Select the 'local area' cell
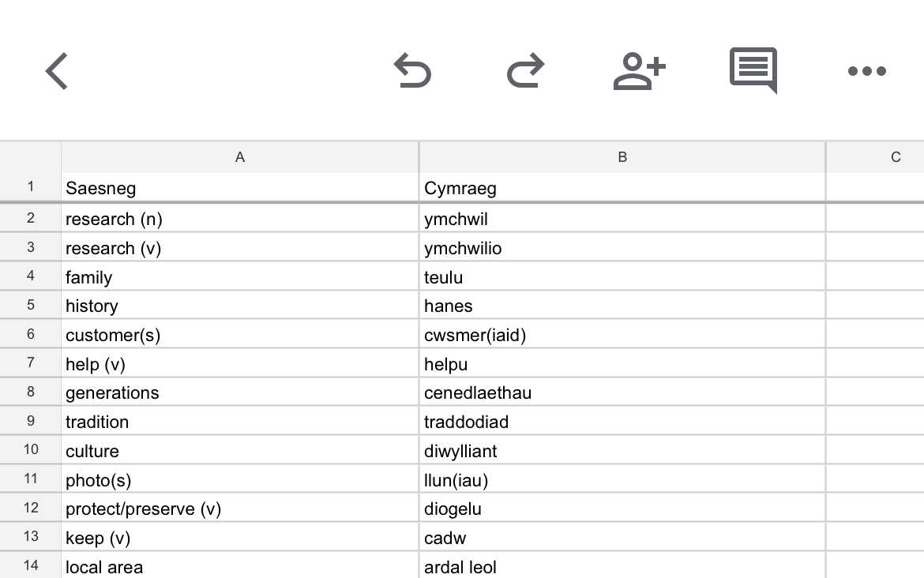Screen dimensions: 924x578 240,565
